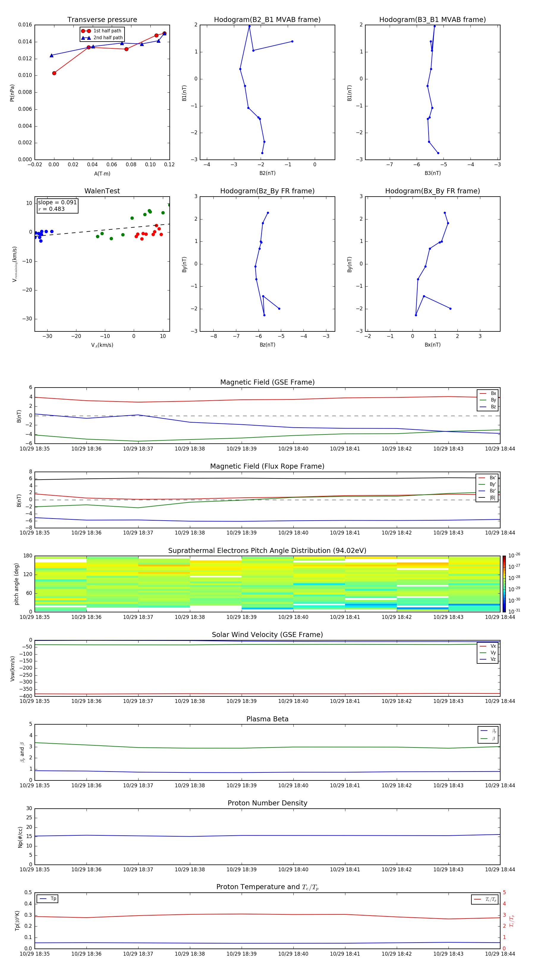This screenshot has height=980, width=535.
Task: Click the "Tp(10^6K)" y-axis label
Action: tap(17, 921)
